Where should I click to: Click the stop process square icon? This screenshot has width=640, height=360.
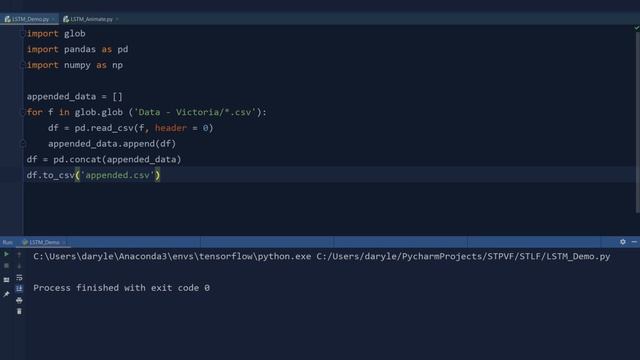click(x=6, y=266)
